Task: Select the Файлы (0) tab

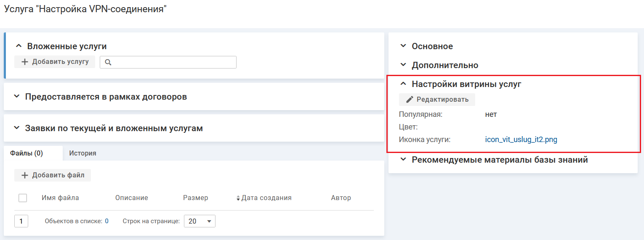Action: (27, 153)
